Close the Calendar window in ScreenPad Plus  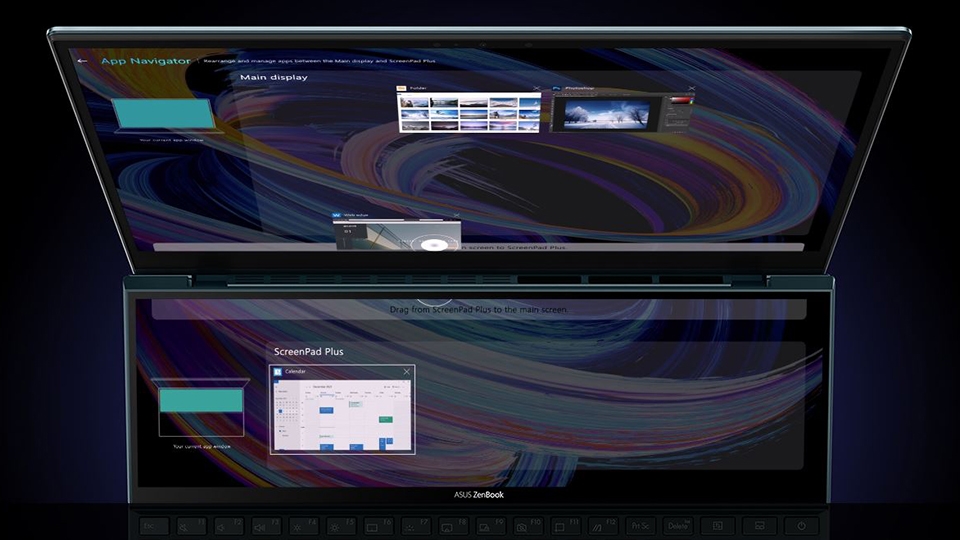click(407, 372)
